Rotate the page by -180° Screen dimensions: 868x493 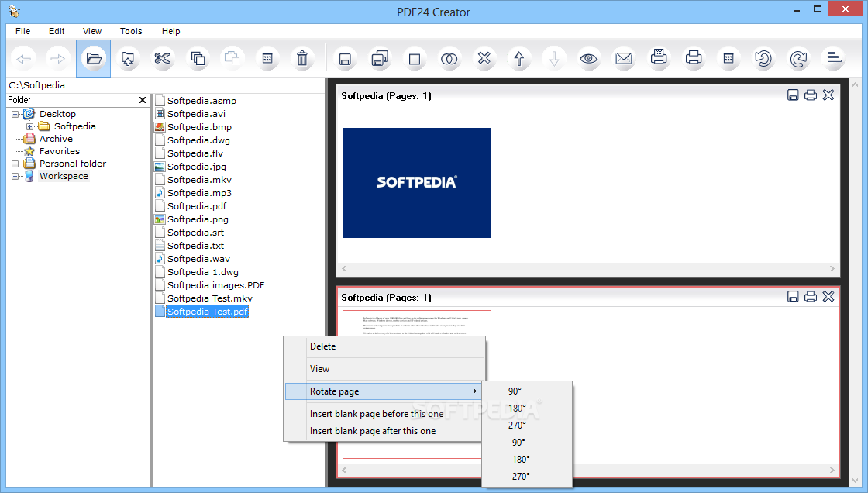[527, 459]
